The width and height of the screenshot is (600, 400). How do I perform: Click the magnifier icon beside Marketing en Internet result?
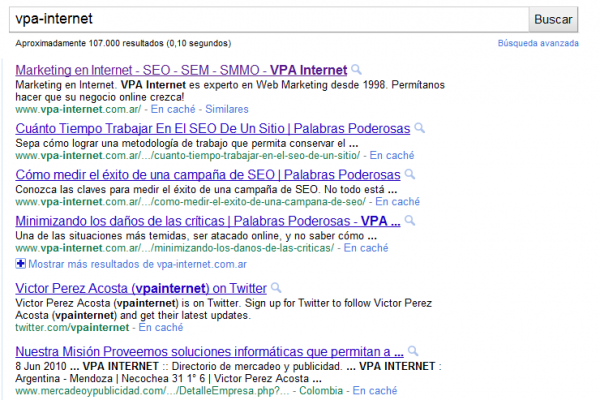point(356,70)
